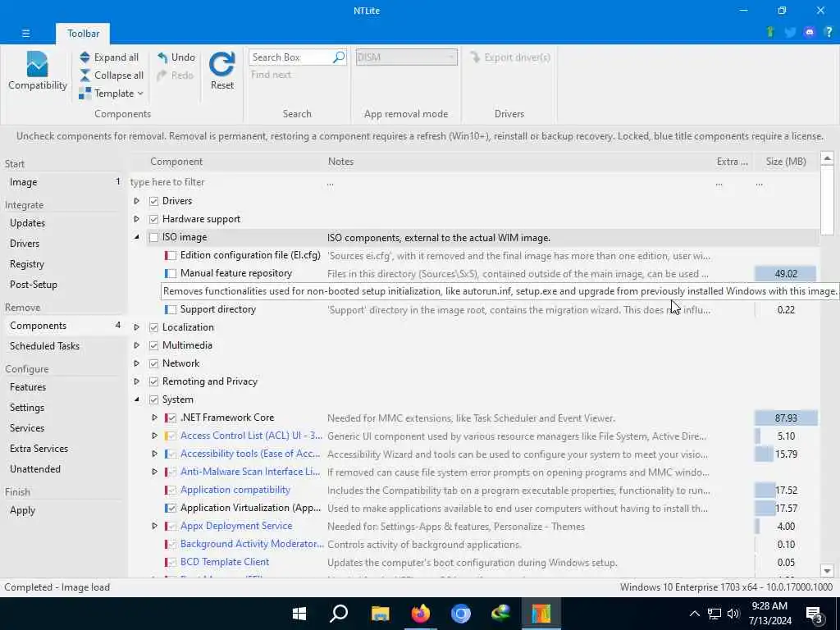Expand the Drivers tree node
840x630 pixels.
137,201
